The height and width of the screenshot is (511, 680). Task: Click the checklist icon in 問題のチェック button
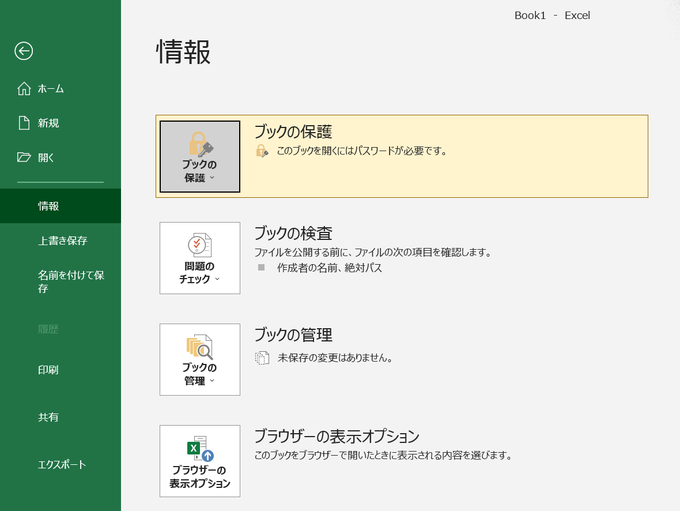(x=200, y=245)
